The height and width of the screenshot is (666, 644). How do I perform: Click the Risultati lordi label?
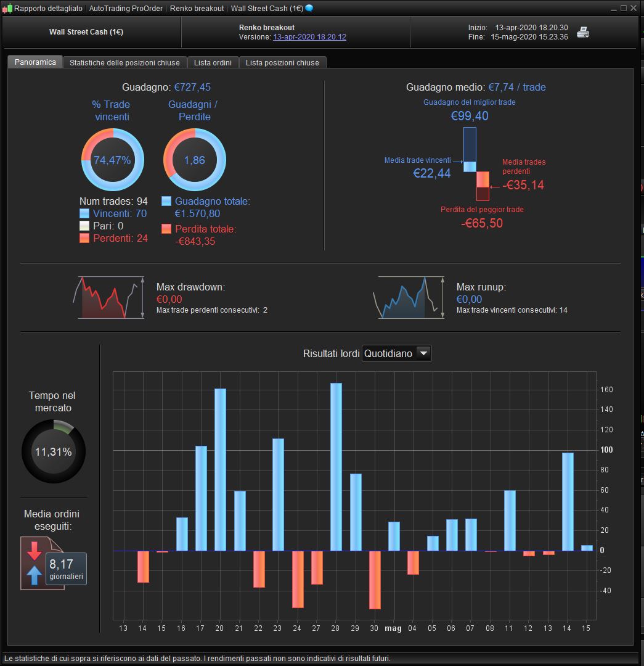[331, 353]
